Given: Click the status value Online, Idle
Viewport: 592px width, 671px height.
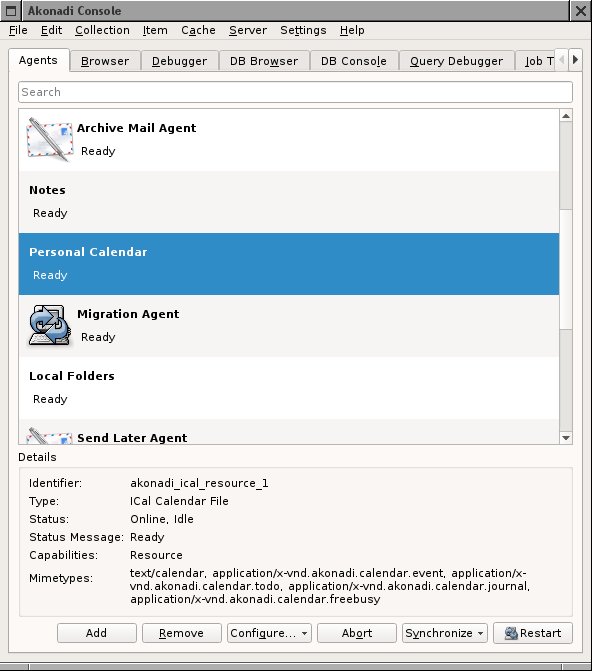Looking at the screenshot, I should click(162, 519).
